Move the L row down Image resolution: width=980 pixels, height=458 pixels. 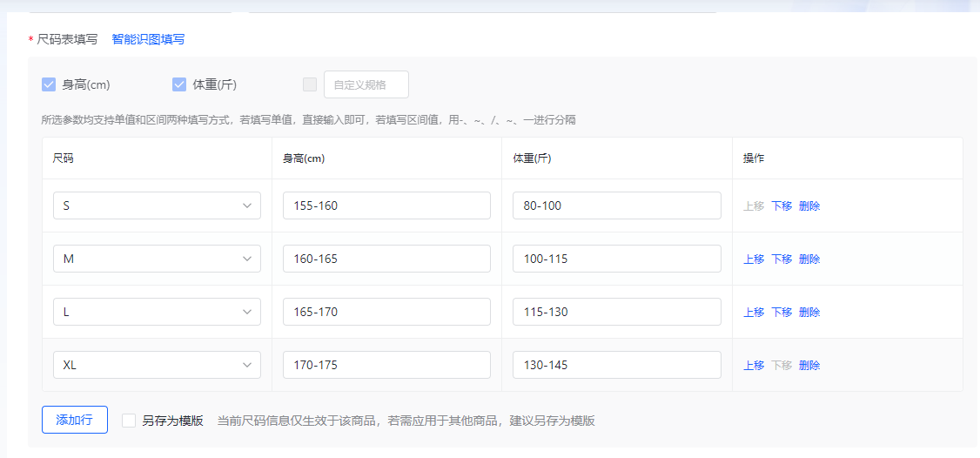tap(782, 313)
